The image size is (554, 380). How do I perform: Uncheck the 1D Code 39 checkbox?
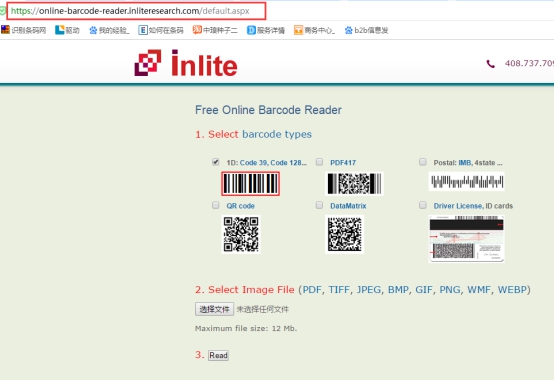click(216, 162)
